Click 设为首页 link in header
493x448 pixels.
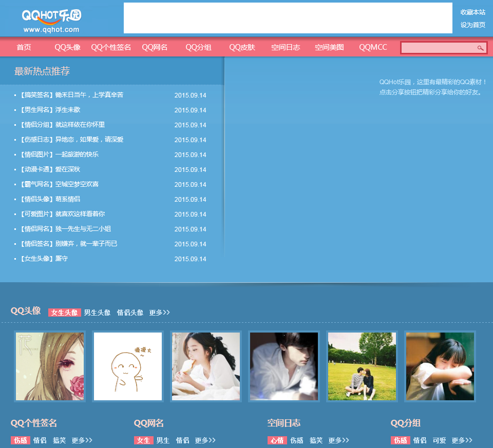pos(472,25)
